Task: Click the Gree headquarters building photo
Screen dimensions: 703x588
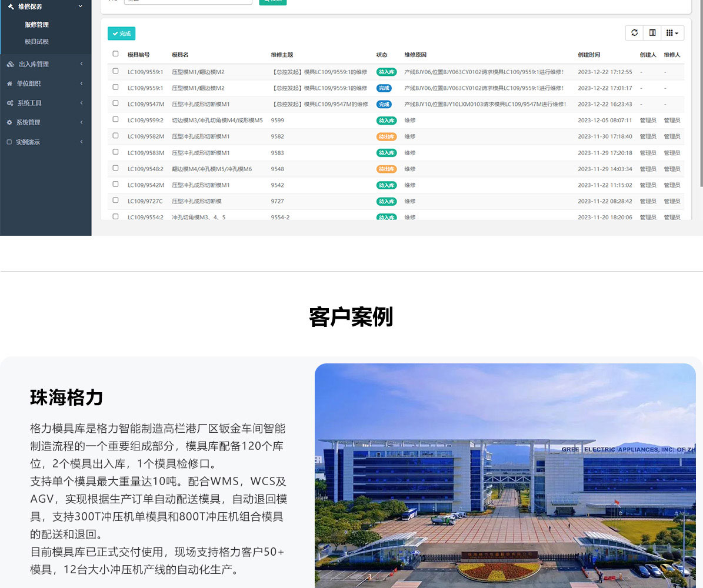Action: [505, 475]
